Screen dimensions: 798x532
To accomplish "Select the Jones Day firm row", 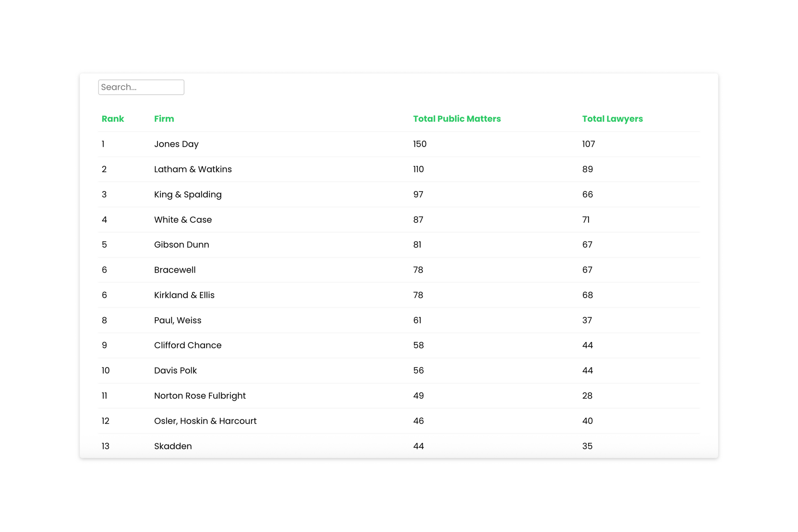I will [176, 144].
